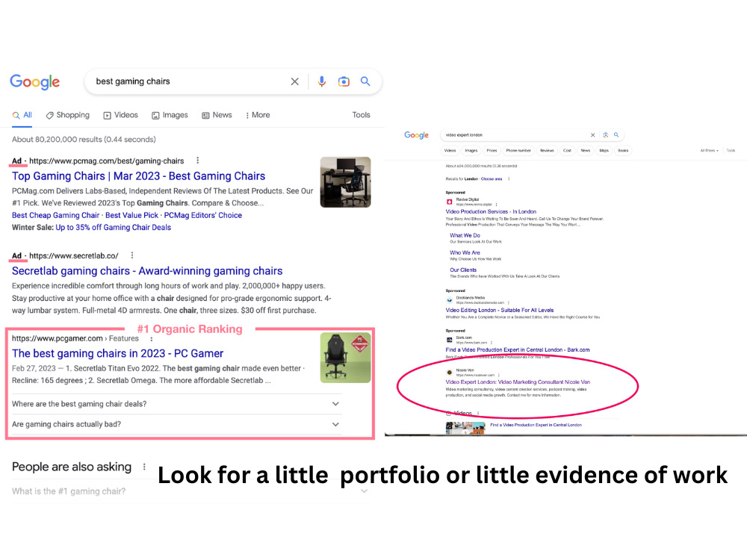Open Docklands Media site favicon
747x560 pixels.
449,300
